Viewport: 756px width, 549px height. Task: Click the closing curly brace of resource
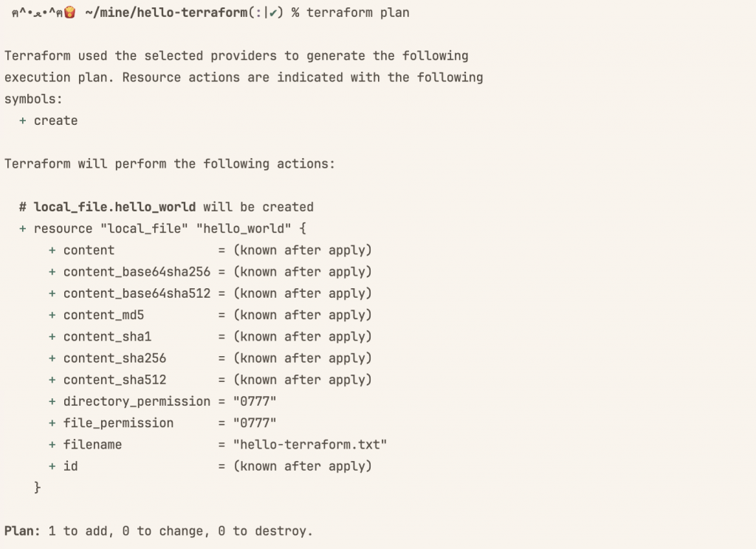[37, 488]
